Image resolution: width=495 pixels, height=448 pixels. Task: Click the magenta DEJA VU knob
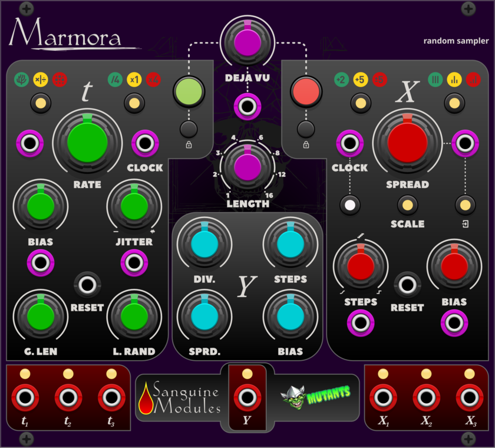coord(247,43)
